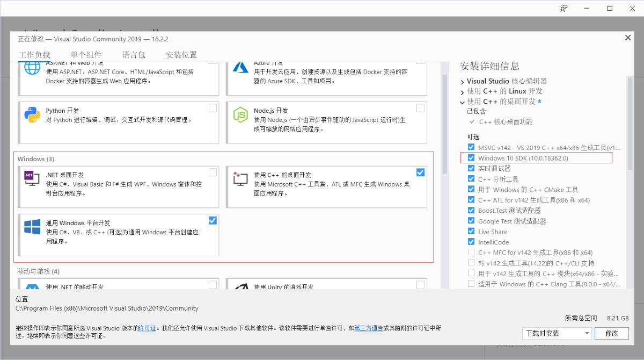The image size is (644, 360).
Task: Click the ASP.NET globe workload icon
Action: [x=32, y=68]
